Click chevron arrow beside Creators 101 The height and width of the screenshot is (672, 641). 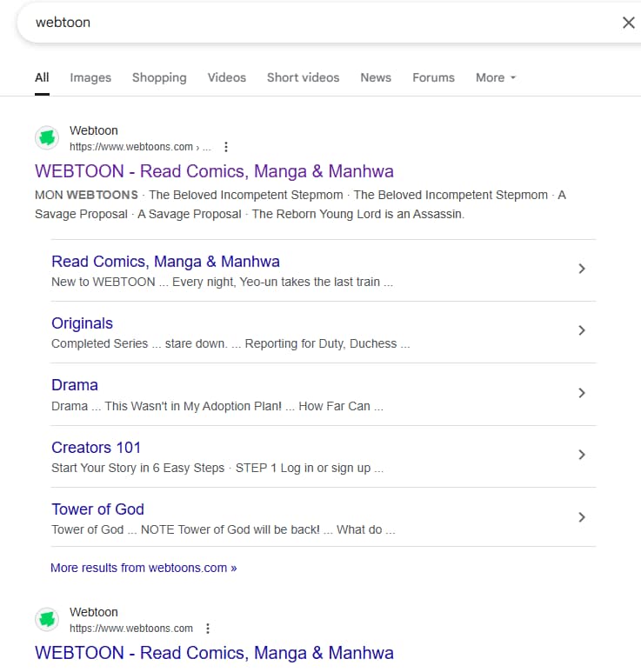click(582, 455)
